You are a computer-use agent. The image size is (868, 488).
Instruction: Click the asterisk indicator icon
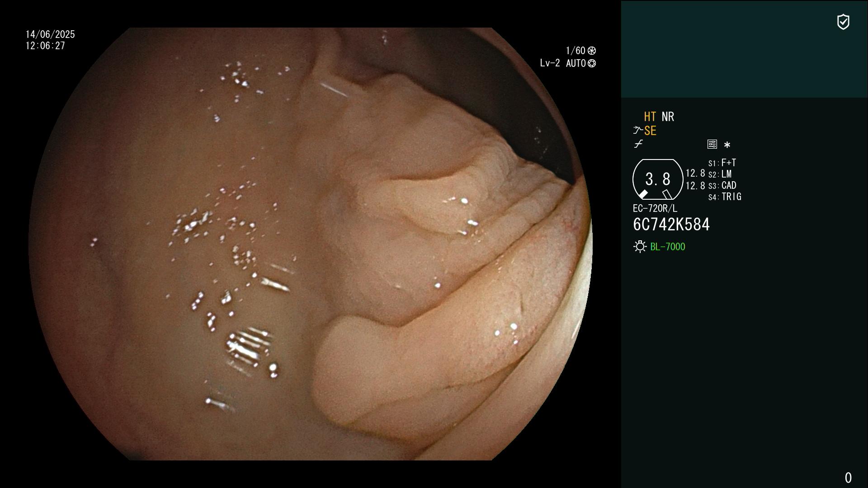pos(727,145)
